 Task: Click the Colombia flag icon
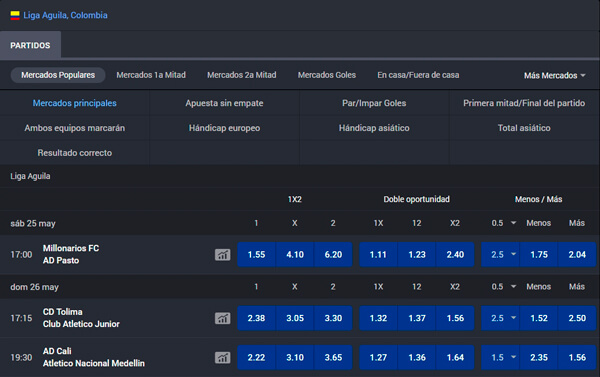tap(15, 15)
